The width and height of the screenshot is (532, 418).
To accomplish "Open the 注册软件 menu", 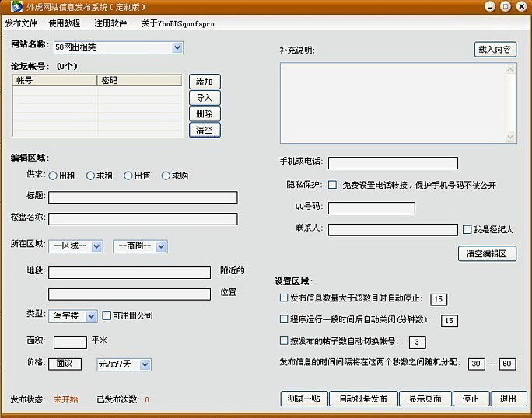I will (x=110, y=23).
